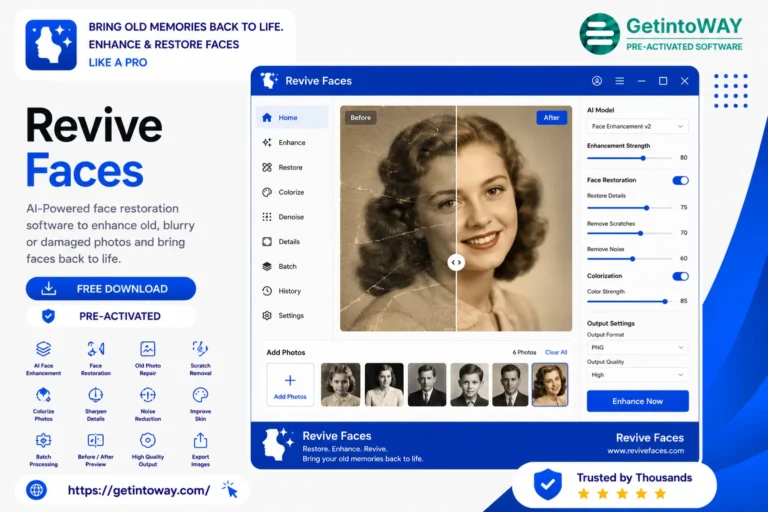768x512 pixels.
Task: Open the Denoise sidebar item
Action: click(x=292, y=217)
